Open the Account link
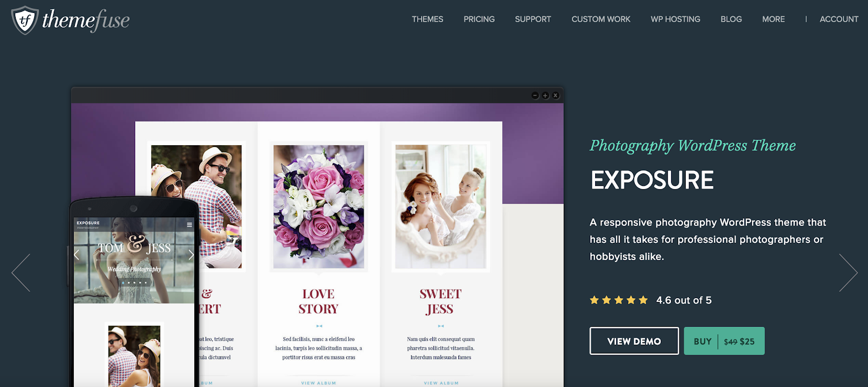The width and height of the screenshot is (868, 387). 839,19
